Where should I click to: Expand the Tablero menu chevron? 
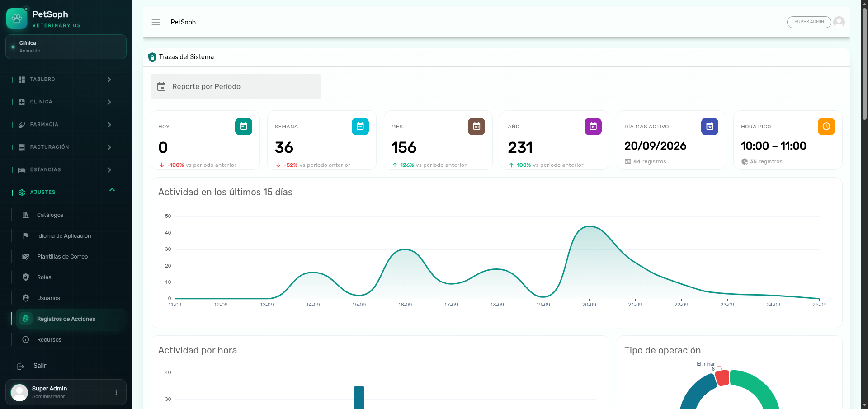tap(109, 80)
